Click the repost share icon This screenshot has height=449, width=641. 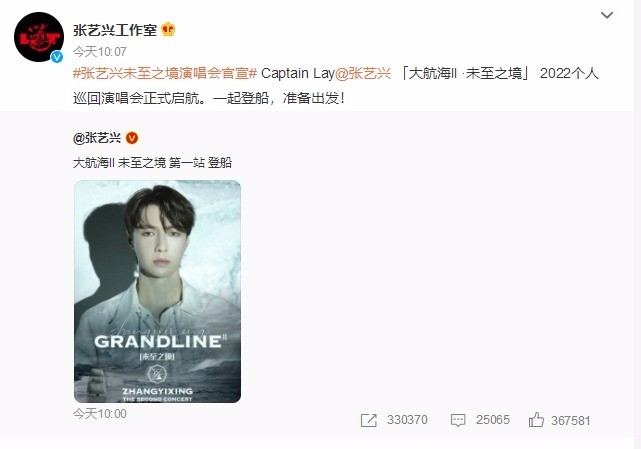coord(368,420)
